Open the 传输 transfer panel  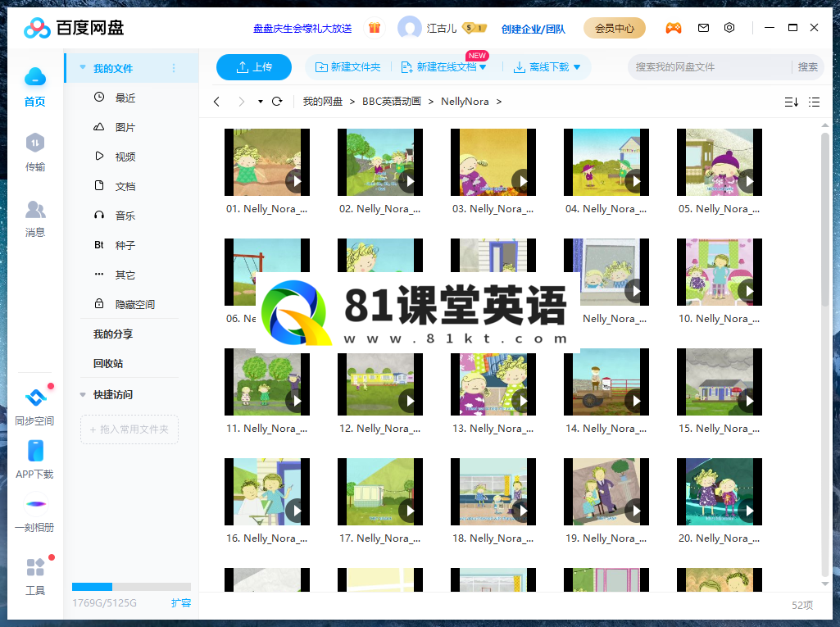coord(34,152)
